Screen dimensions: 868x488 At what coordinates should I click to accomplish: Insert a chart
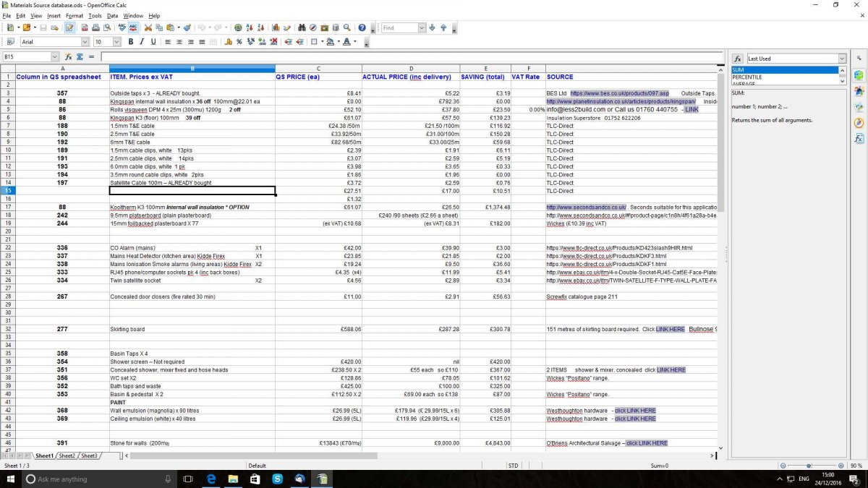tap(276, 27)
